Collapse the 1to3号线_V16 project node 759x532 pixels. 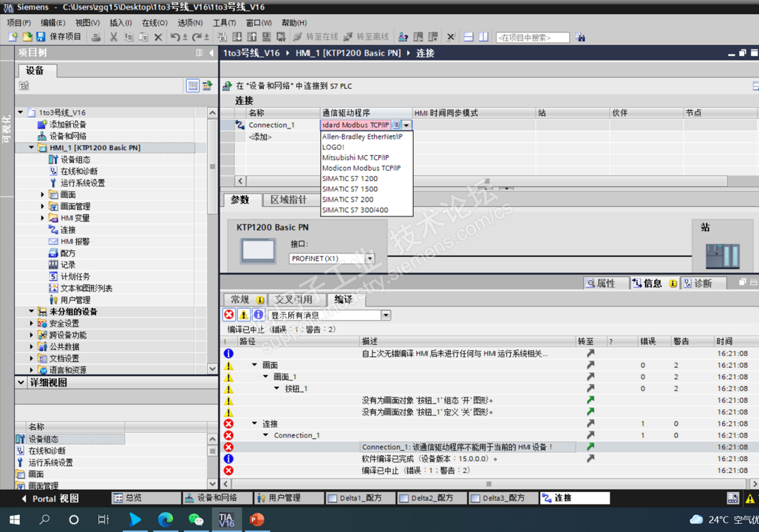pyautogui.click(x=21, y=112)
